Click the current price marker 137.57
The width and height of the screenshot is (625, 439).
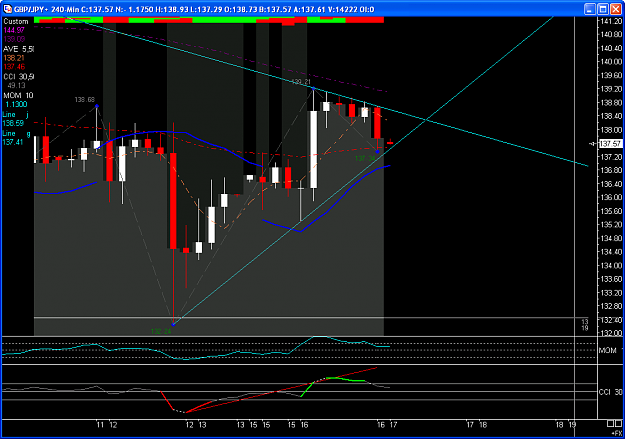(611, 144)
